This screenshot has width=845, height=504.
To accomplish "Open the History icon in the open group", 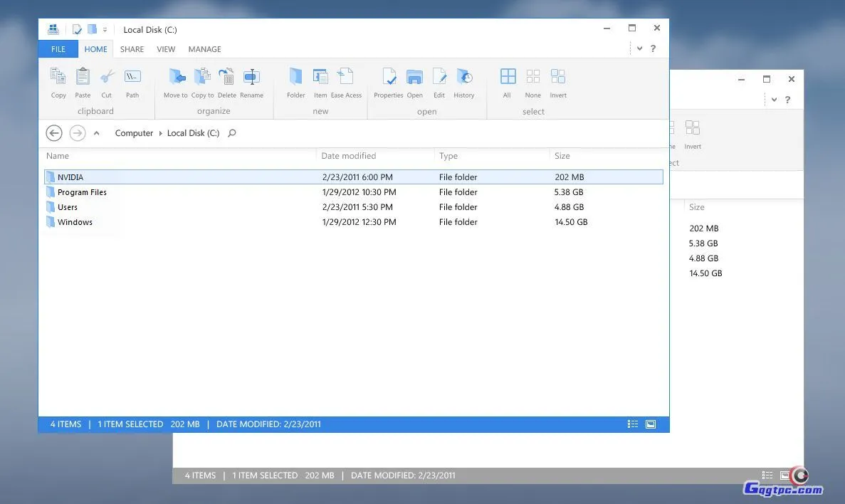I will (x=464, y=77).
